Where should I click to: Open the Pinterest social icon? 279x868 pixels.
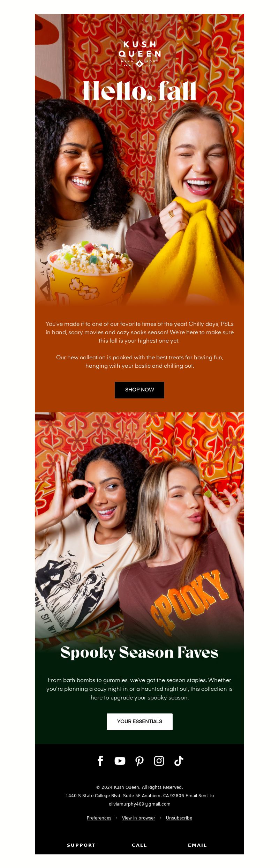point(139,761)
